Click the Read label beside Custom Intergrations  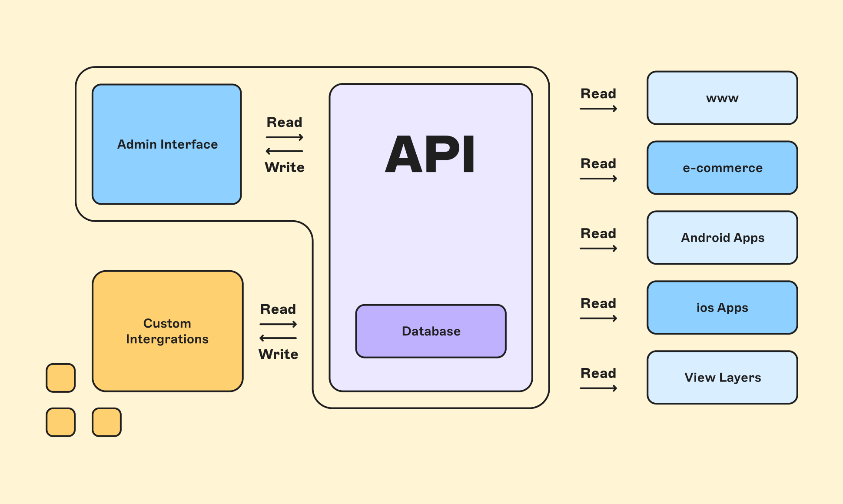click(x=278, y=309)
